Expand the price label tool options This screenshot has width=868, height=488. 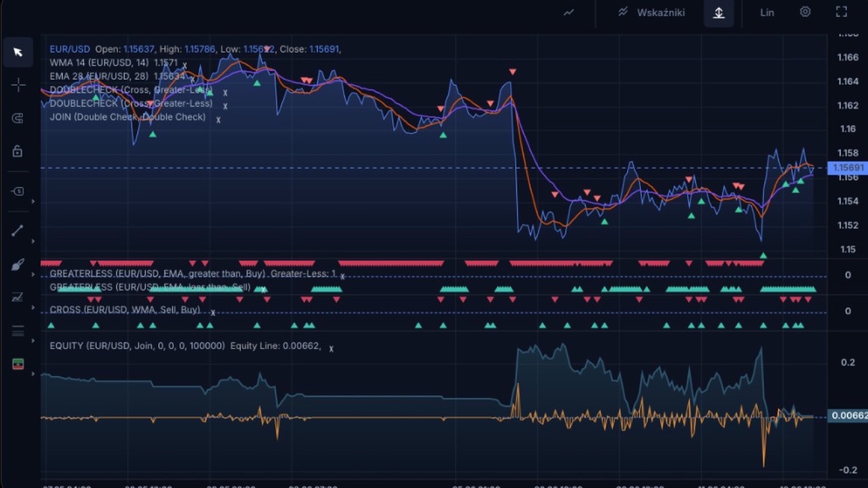(33, 201)
